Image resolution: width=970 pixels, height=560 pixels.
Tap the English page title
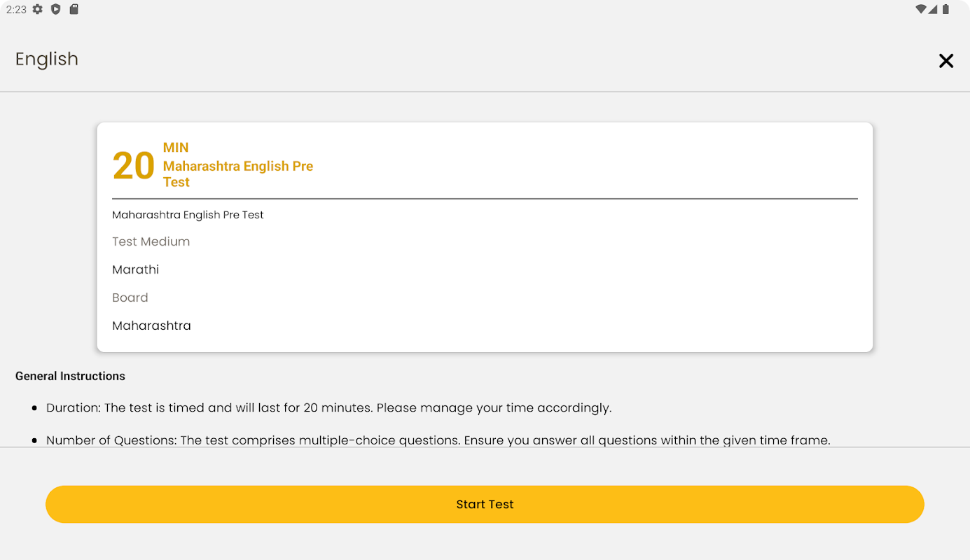pos(47,59)
